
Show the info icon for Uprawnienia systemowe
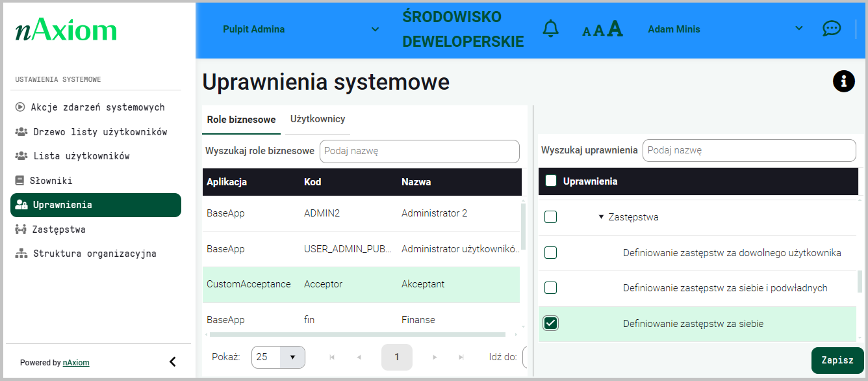point(843,81)
